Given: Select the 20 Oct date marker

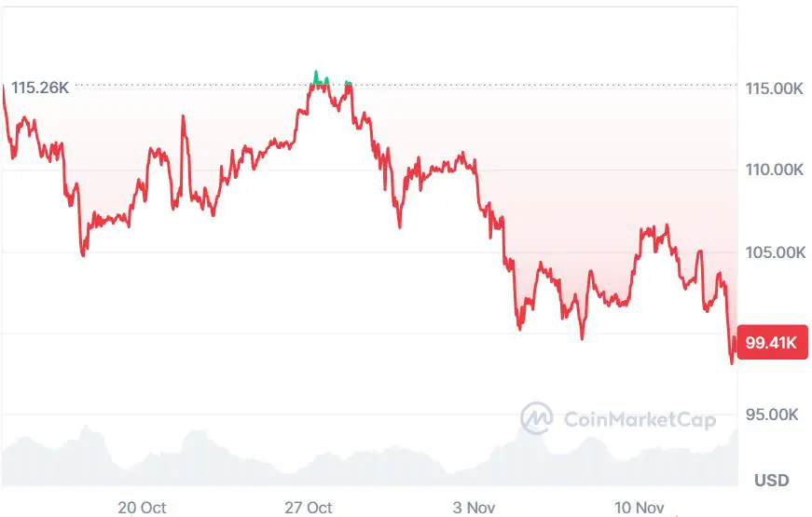Looking at the screenshot, I should click(142, 507).
